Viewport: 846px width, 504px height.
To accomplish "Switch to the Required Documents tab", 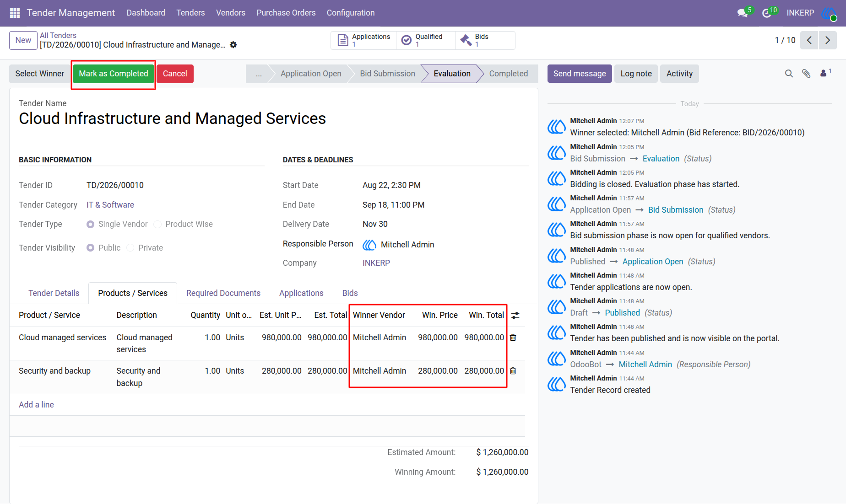I will [223, 293].
